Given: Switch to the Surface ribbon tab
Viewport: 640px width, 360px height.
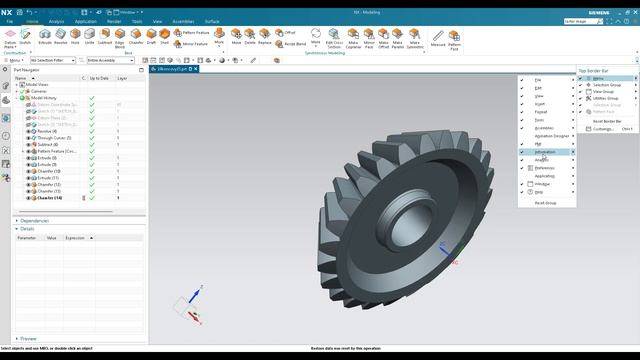Looking at the screenshot, I should coord(212,21).
